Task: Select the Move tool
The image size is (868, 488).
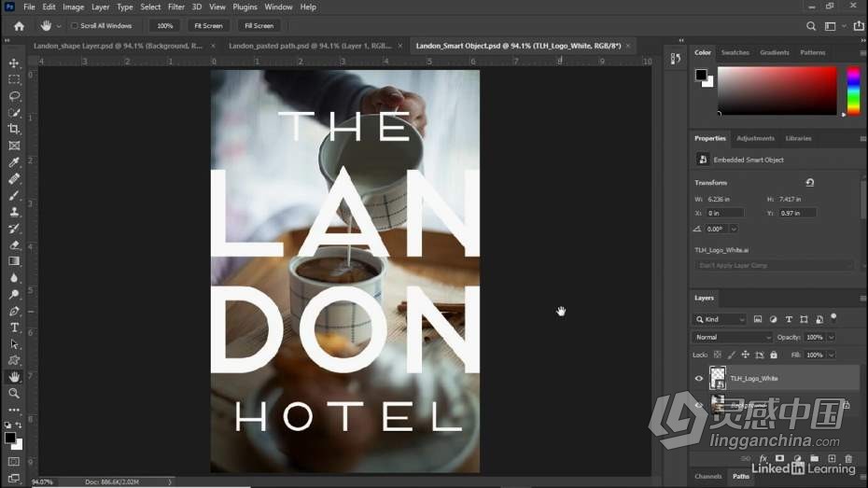Action: [14, 63]
